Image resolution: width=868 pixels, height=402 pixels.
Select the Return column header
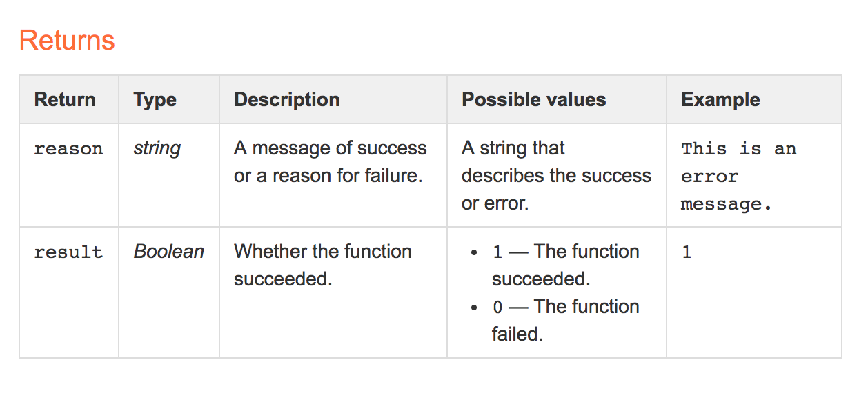pyautogui.click(x=65, y=99)
